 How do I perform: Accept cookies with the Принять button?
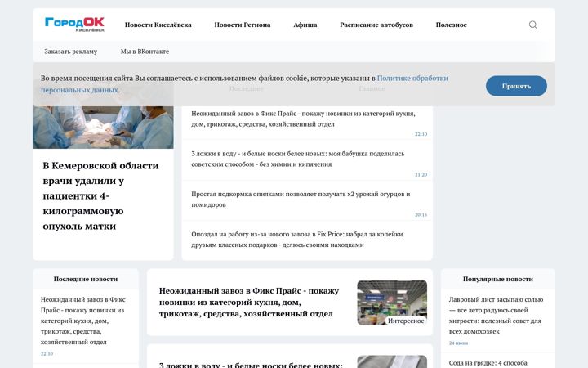point(516,86)
